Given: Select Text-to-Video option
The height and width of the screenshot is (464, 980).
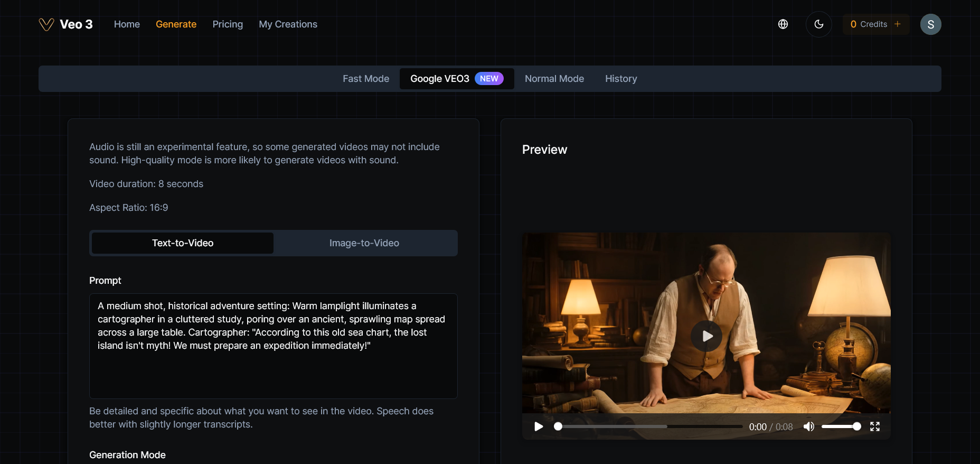Looking at the screenshot, I should [183, 243].
